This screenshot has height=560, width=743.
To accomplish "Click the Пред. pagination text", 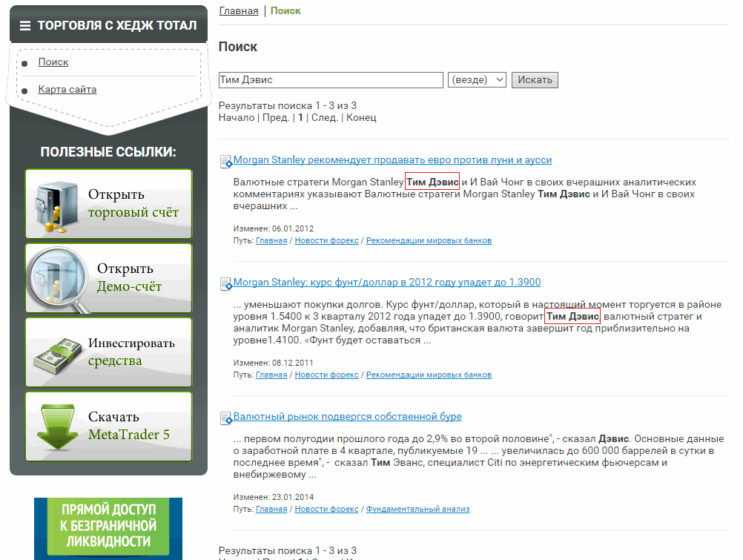I will [276, 118].
